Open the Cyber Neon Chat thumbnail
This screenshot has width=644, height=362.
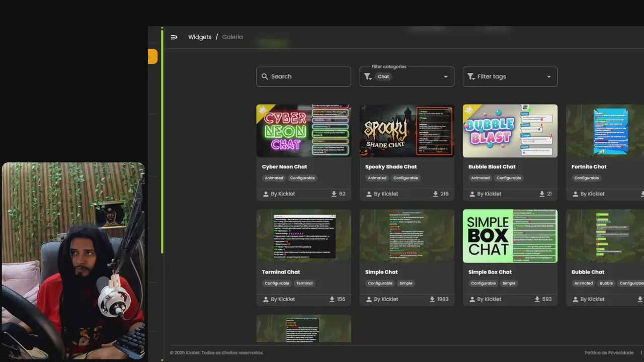coord(303,131)
